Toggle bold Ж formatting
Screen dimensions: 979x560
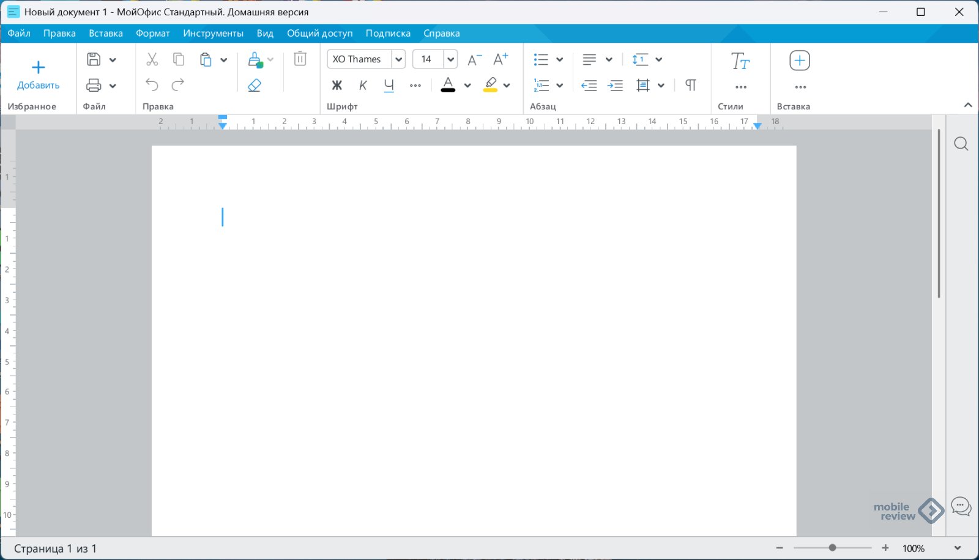(x=337, y=86)
